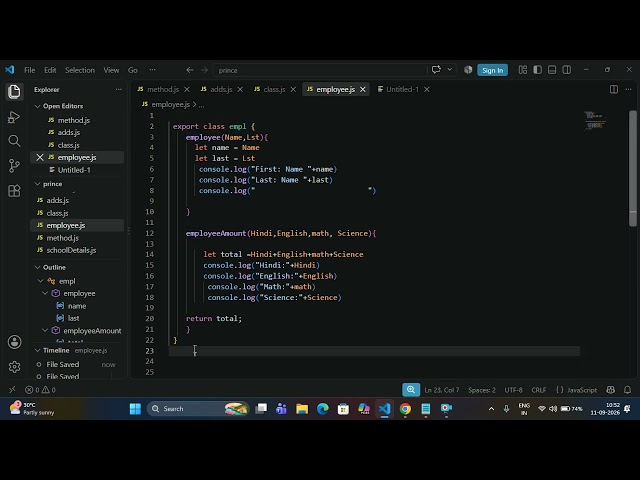This screenshot has width=640, height=480.
Task: Click the prince command center search box
Action: click(x=319, y=70)
